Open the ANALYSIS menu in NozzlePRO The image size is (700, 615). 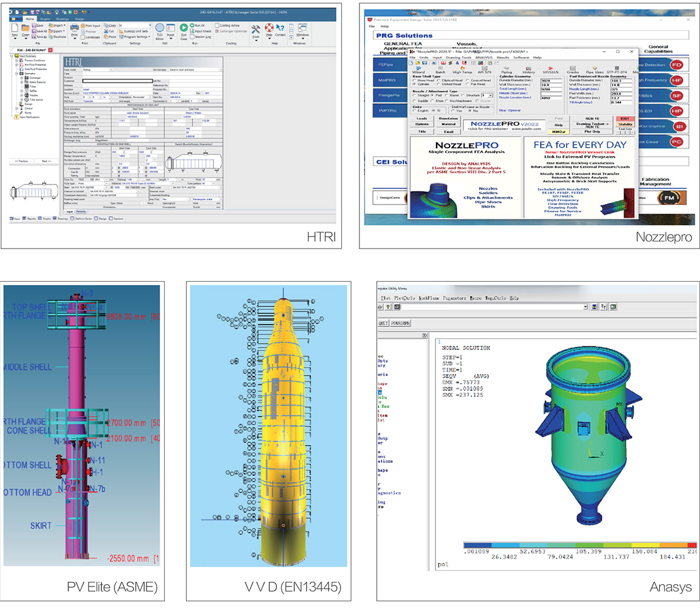[484, 58]
